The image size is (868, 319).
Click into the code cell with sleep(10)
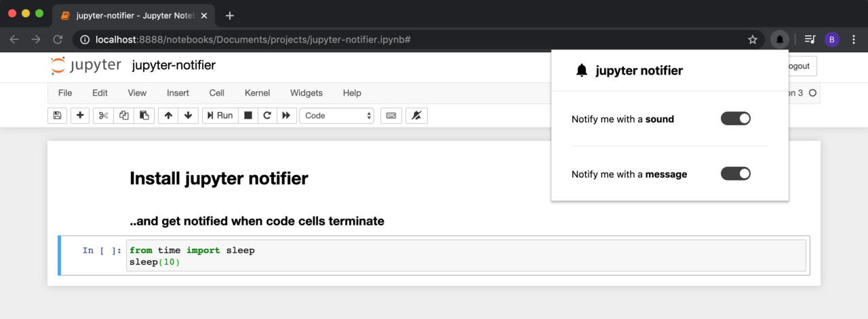point(466,255)
